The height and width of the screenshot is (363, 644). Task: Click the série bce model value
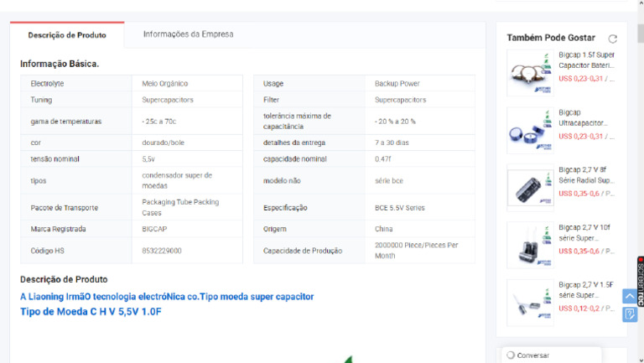(x=388, y=181)
